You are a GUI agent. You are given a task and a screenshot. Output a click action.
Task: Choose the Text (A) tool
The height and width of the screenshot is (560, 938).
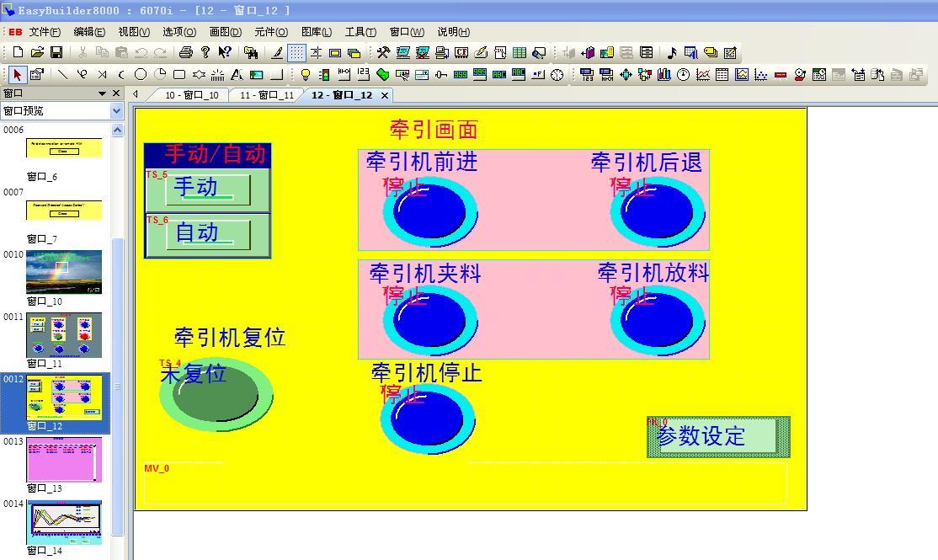(x=237, y=74)
